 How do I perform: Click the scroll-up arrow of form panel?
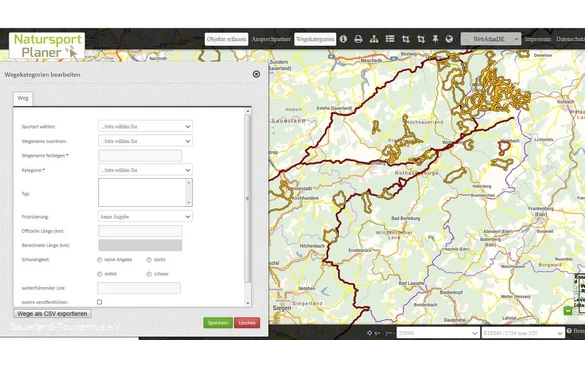(x=248, y=111)
